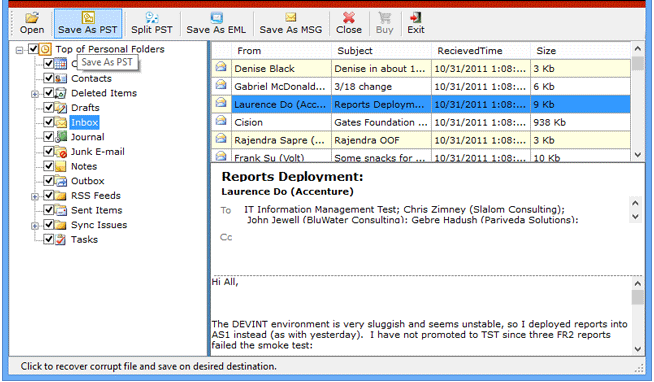
Task: Select the Rajendra OOF subject cell
Action: pos(382,140)
